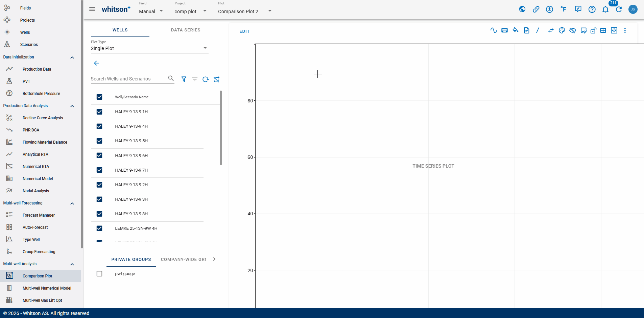Open Type Well in the sidebar

[x=31, y=240]
